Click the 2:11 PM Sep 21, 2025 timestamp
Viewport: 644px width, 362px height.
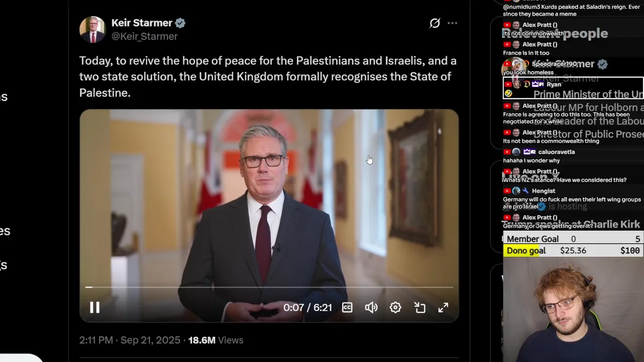129,340
